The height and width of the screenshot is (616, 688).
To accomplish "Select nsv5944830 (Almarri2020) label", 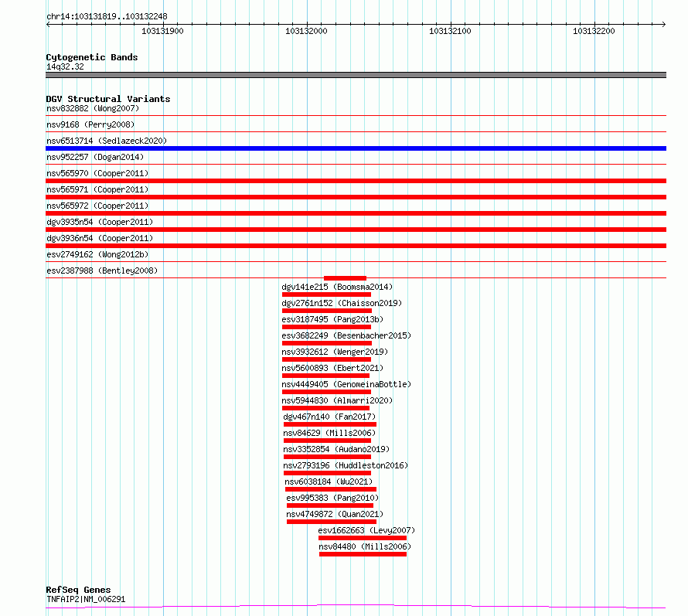I will pos(337,400).
